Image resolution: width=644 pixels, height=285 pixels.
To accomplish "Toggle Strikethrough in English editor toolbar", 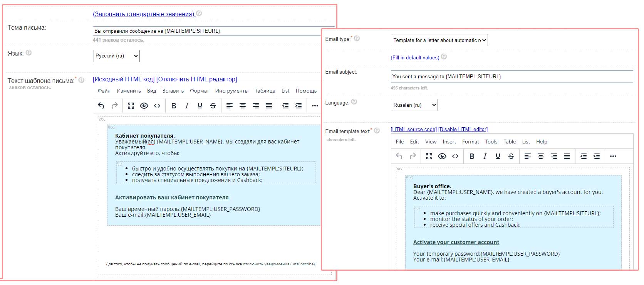I will point(511,156).
